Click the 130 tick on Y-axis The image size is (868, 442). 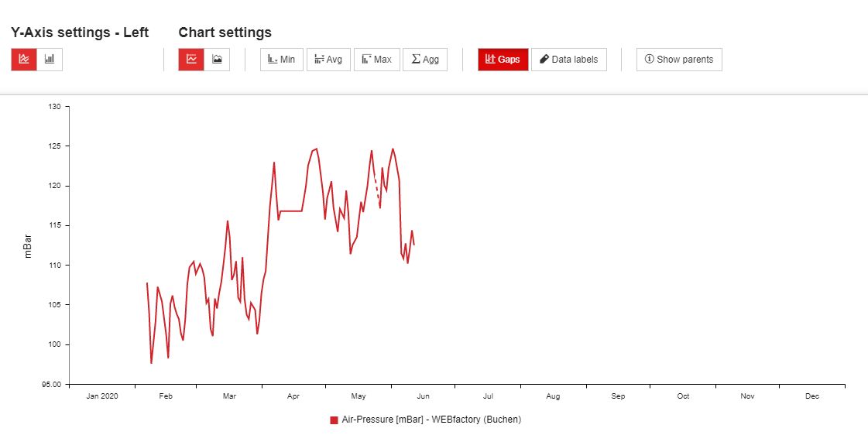54,107
